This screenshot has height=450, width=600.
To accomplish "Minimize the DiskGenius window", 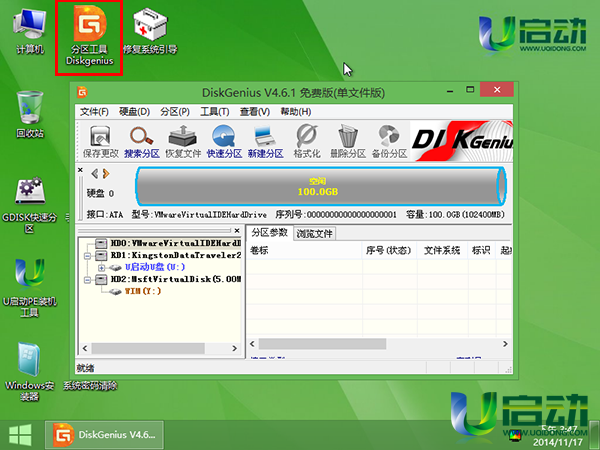I will click(x=450, y=91).
